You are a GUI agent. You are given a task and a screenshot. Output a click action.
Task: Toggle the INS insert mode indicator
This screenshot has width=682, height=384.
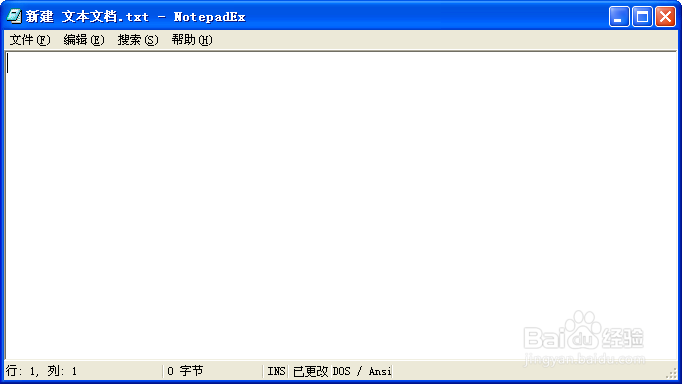tap(277, 371)
